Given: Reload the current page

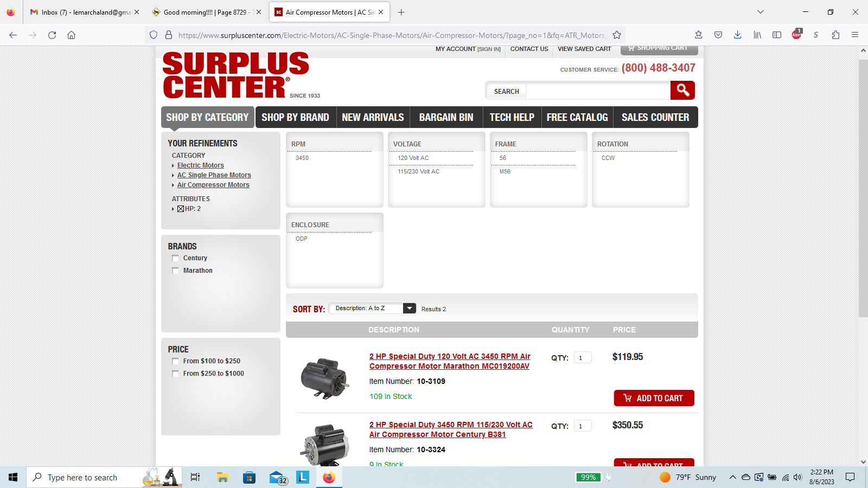Looking at the screenshot, I should pos(52,35).
